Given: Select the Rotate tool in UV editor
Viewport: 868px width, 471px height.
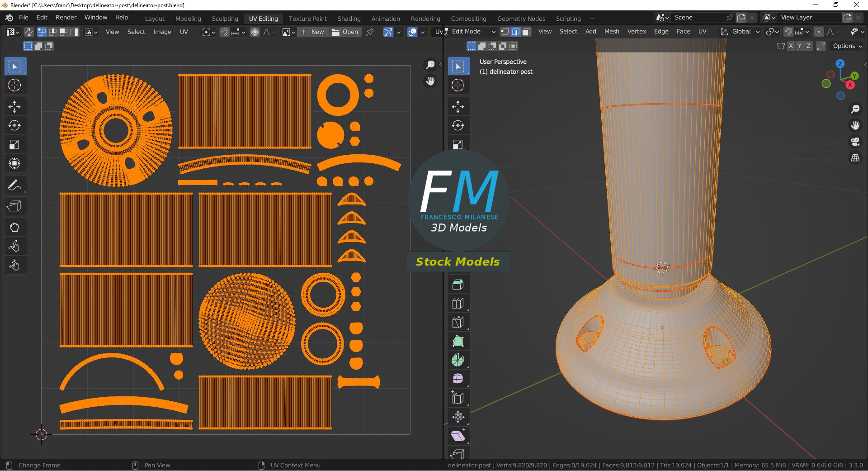Looking at the screenshot, I should point(14,125).
